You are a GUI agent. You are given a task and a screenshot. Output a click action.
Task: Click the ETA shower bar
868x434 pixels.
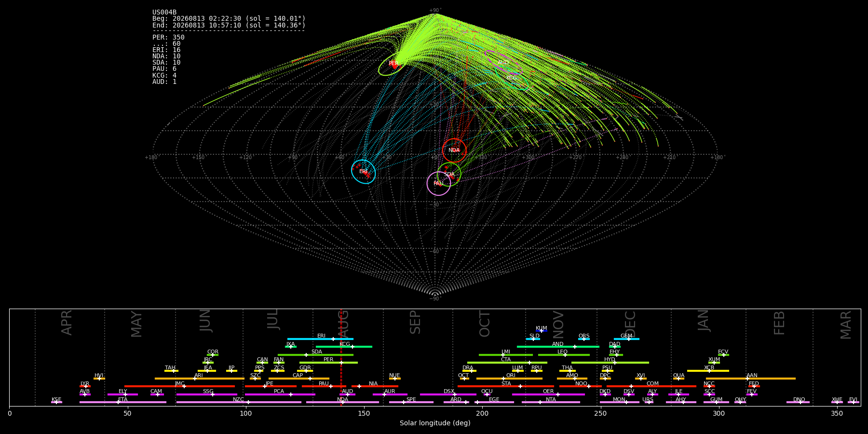pyautogui.click(x=123, y=402)
